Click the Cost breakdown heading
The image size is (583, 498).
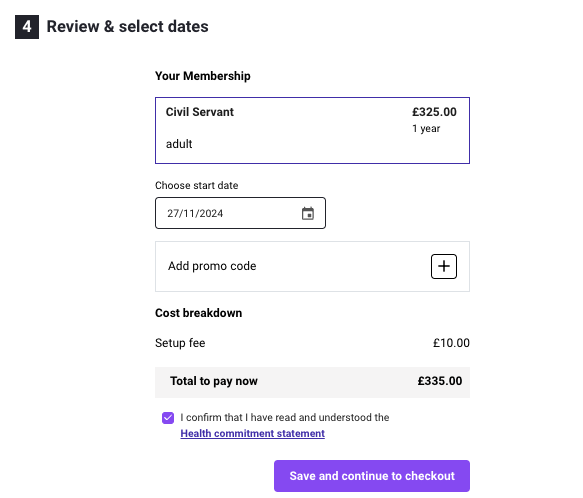coord(199,313)
